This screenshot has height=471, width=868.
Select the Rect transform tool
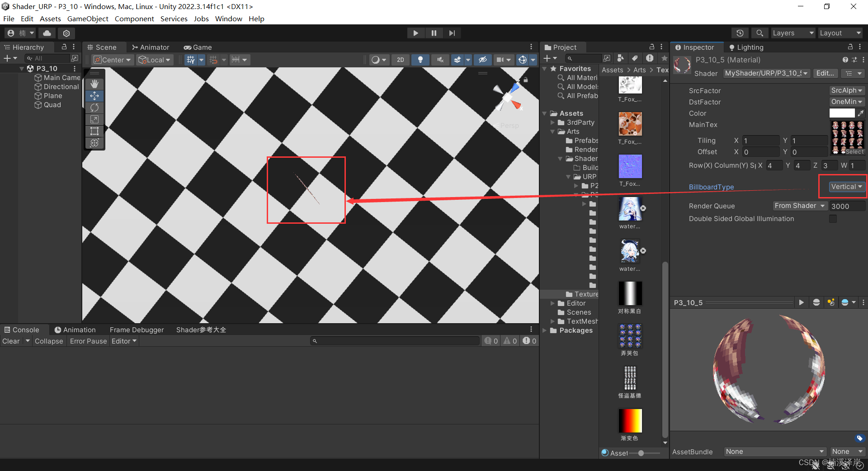pyautogui.click(x=94, y=132)
